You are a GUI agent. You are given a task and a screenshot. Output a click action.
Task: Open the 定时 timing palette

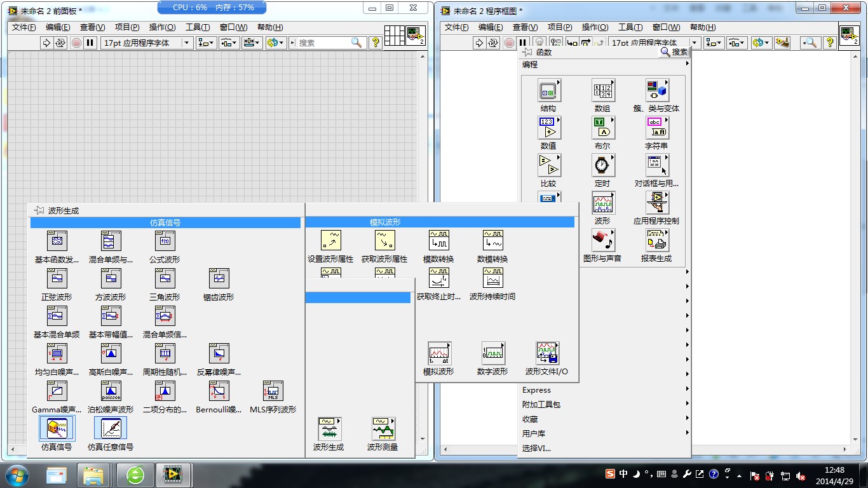click(604, 166)
